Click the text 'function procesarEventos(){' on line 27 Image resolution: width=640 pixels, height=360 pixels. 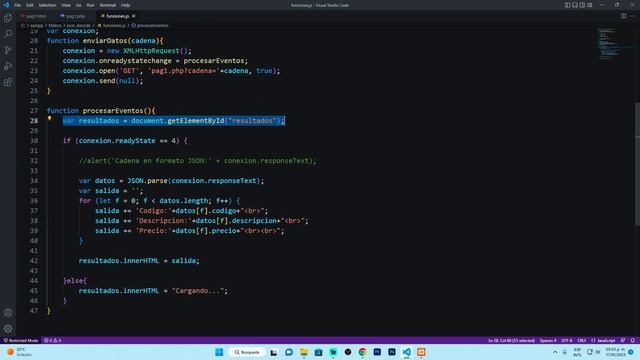coord(101,111)
